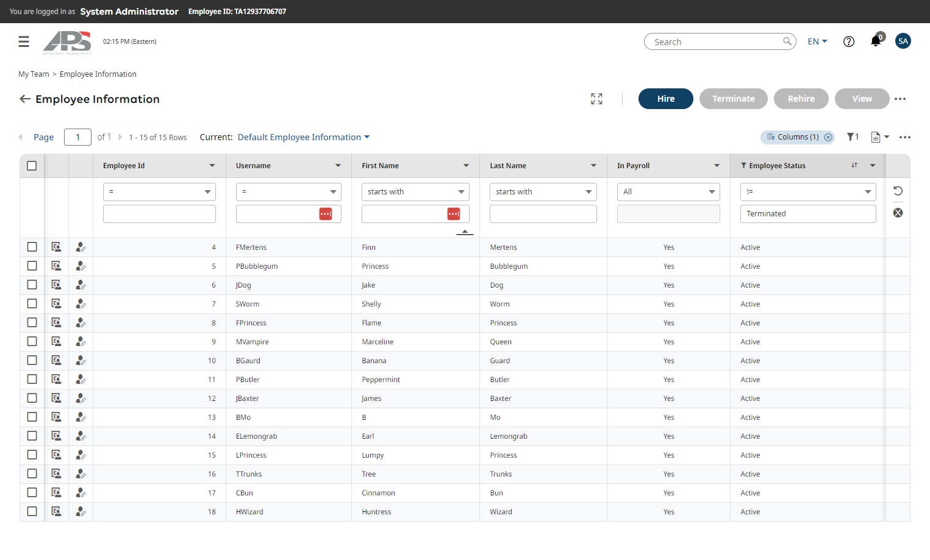Open record icon in HWizard row
The image size is (930, 560).
pyautogui.click(x=56, y=511)
